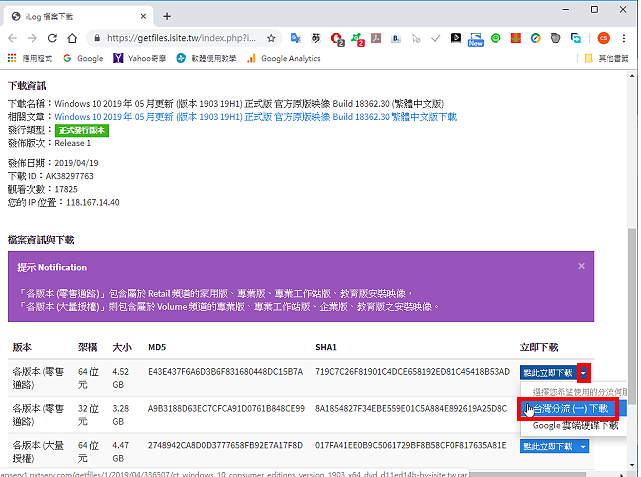This screenshot has height=477, width=641.
Task: Open the software tutorial bookmark with blue icon
Action: pyautogui.click(x=206, y=58)
